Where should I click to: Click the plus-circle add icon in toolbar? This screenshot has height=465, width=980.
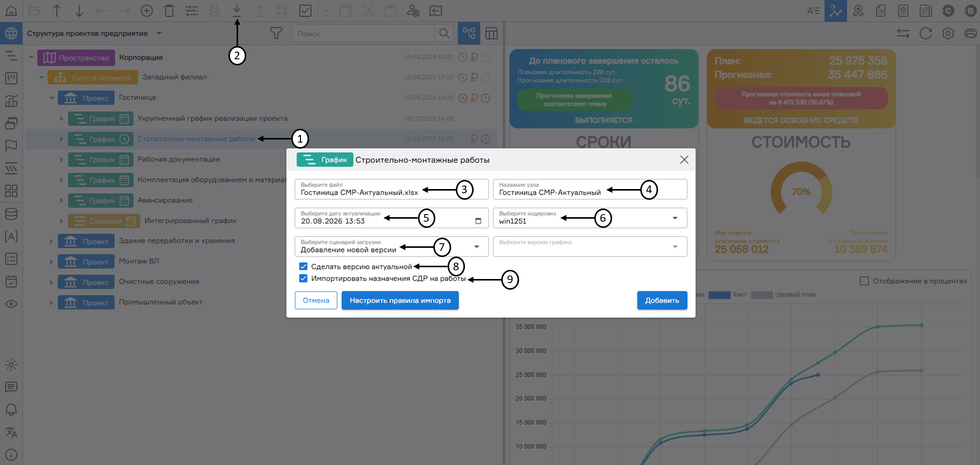click(147, 10)
